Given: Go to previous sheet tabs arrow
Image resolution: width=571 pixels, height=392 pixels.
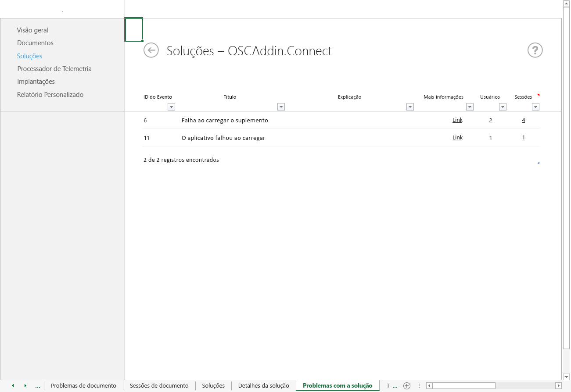Looking at the screenshot, I should point(13,386).
